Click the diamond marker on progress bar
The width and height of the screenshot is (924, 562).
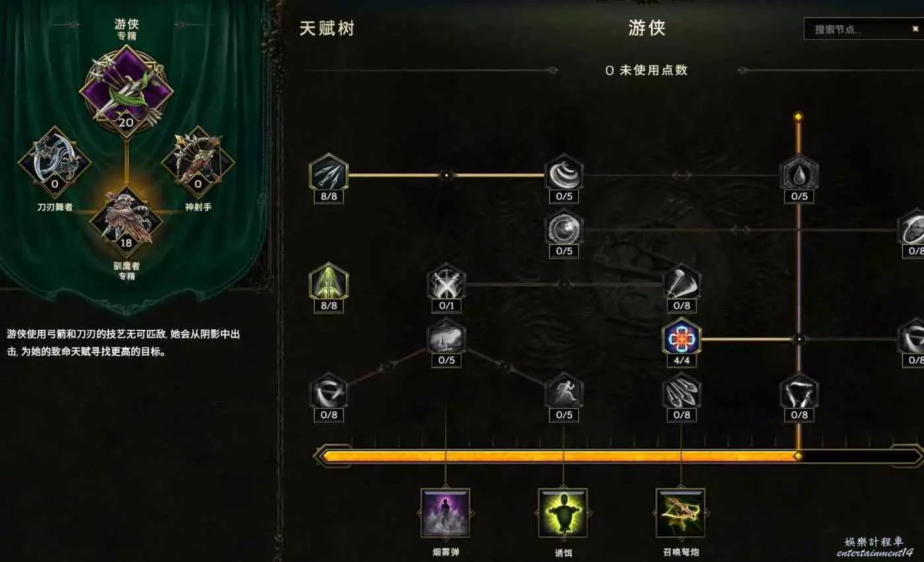(x=799, y=456)
